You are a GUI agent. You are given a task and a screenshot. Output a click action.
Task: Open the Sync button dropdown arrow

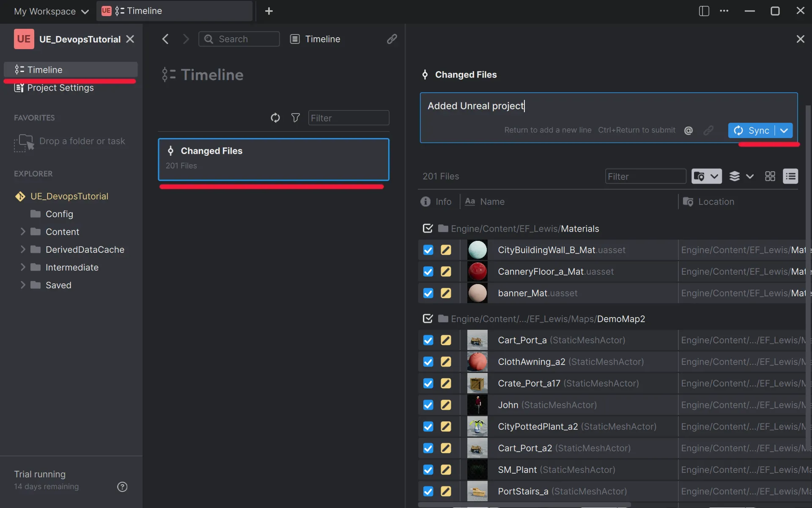784,130
